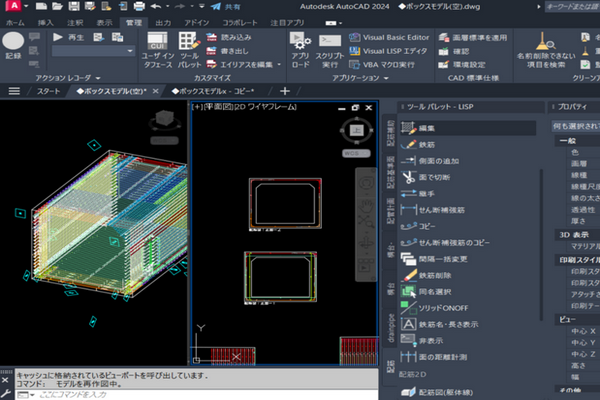Click the 3D ViewCube in left viewport
600x400 pixels.
click(x=165, y=119)
